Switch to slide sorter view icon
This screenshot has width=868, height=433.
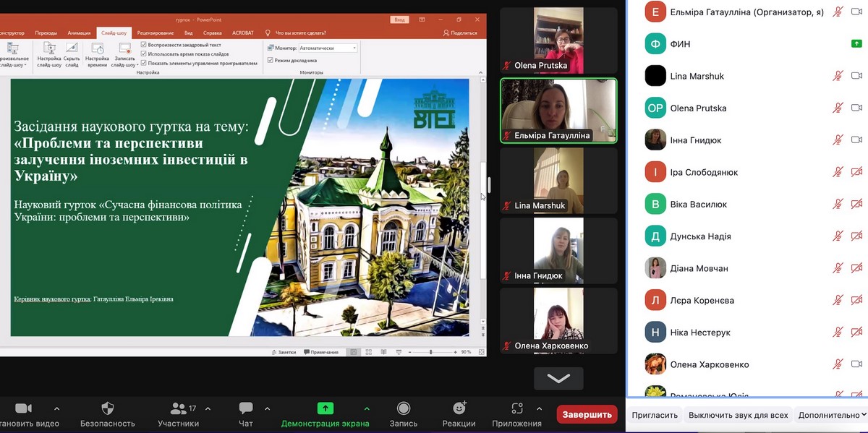[368, 352]
